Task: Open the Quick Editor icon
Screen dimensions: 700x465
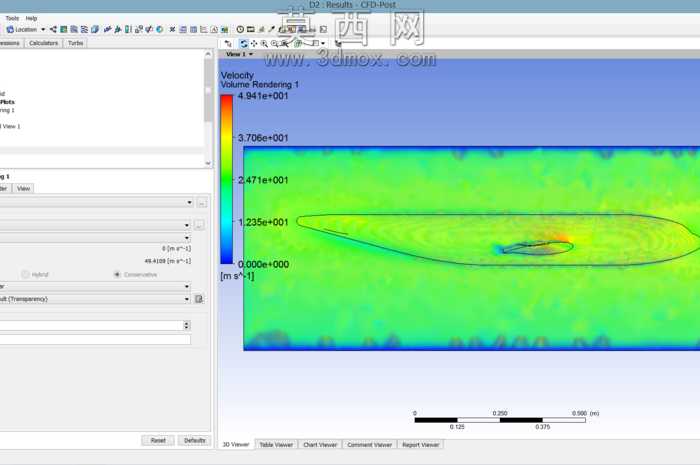Action: coord(261,29)
